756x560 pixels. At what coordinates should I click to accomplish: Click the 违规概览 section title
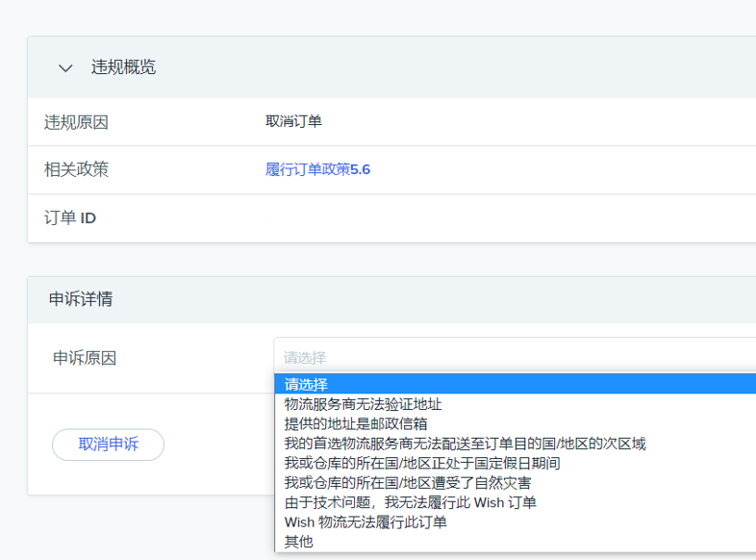123,67
